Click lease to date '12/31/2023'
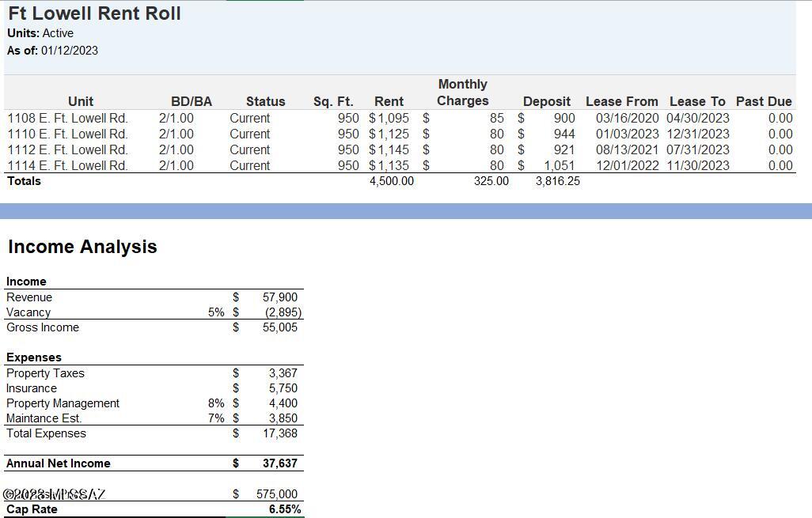Screen dimensions: 812x518 pos(698,134)
